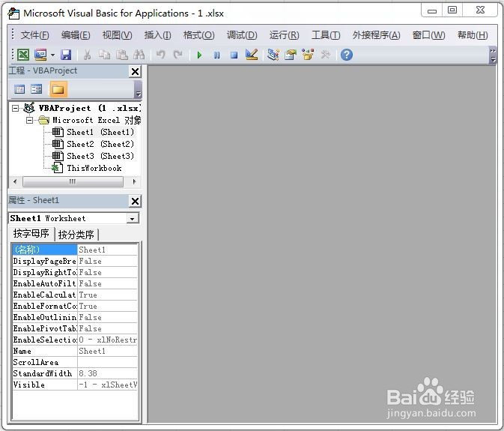Run the macro with green play button
Viewport: 504px width, 431px height.
tap(199, 55)
